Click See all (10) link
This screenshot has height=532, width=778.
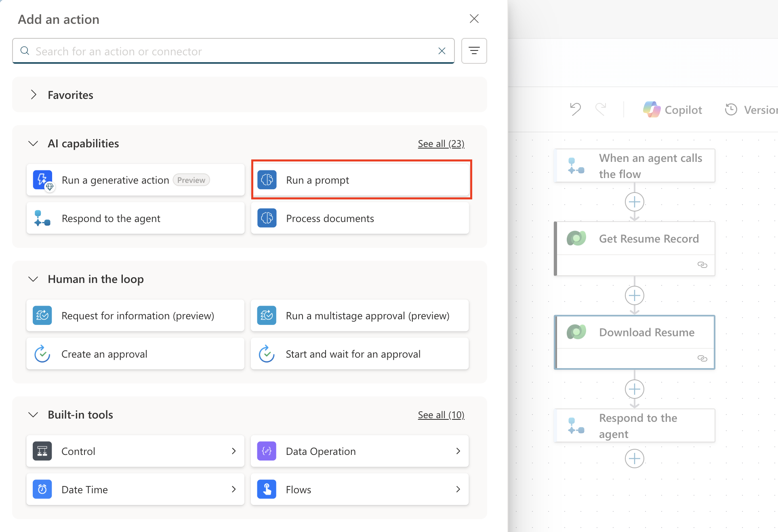point(441,415)
